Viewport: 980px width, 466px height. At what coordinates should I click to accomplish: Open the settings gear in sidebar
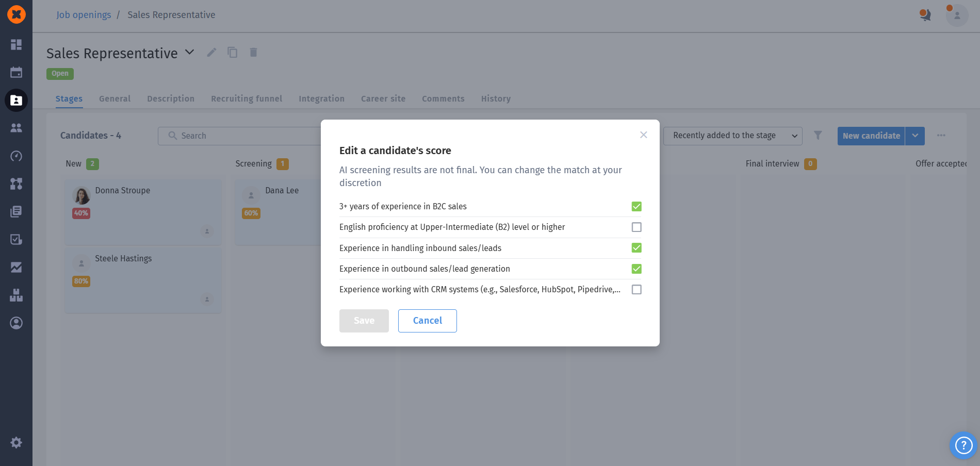(x=16, y=442)
